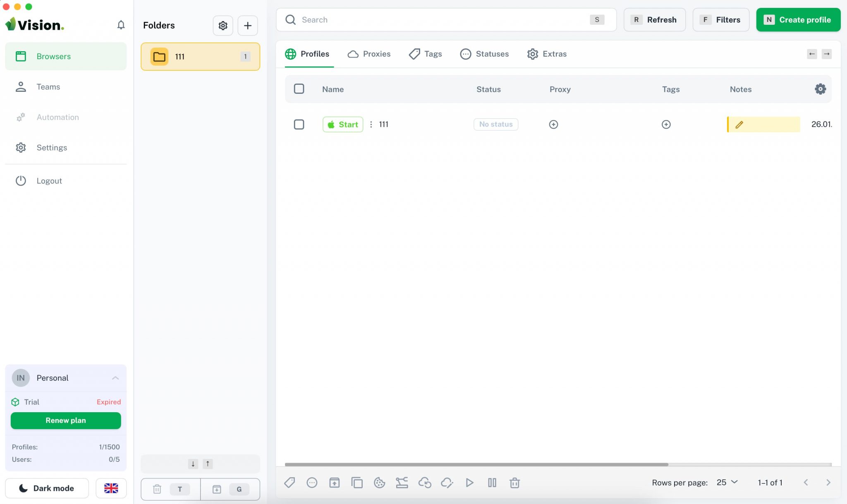The width and height of the screenshot is (847, 504).
Task: Click the cloud restore icon in bottom toolbar
Action: coord(425,483)
